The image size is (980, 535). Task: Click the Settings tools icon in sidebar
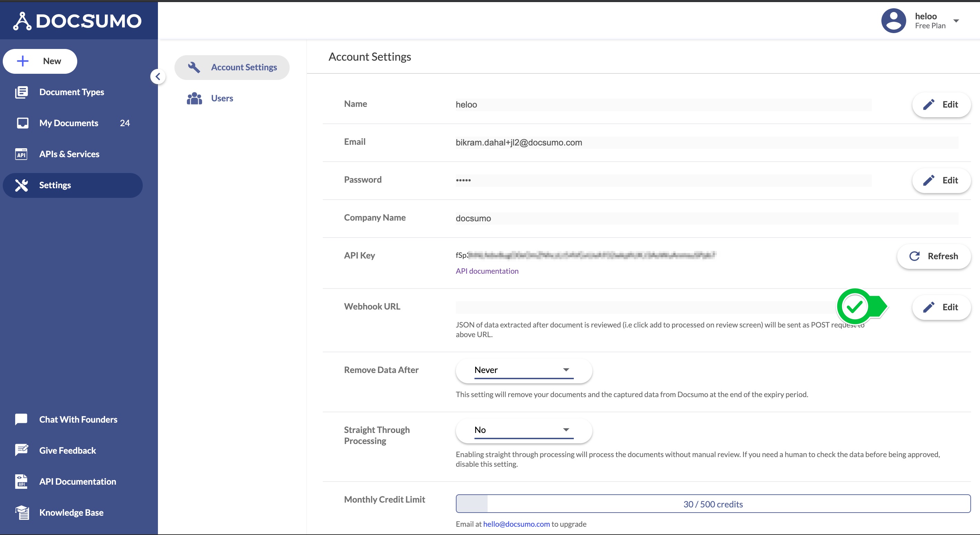[22, 185]
